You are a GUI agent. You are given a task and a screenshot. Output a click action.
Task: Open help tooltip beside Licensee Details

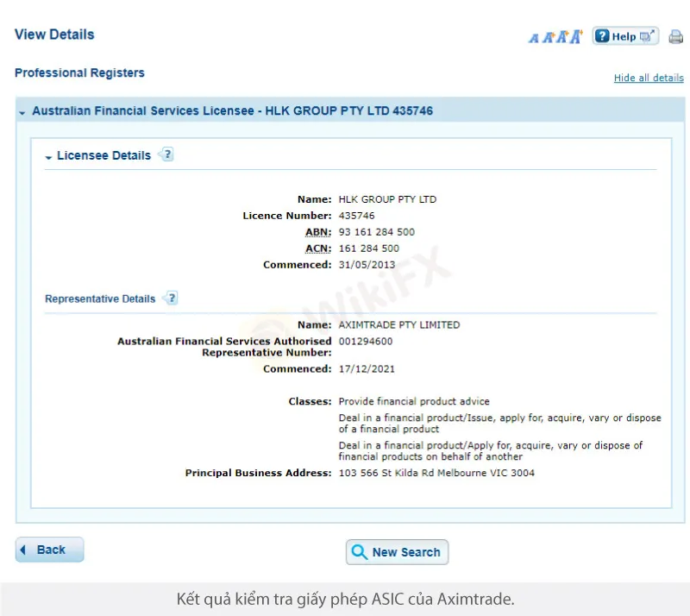[166, 154]
